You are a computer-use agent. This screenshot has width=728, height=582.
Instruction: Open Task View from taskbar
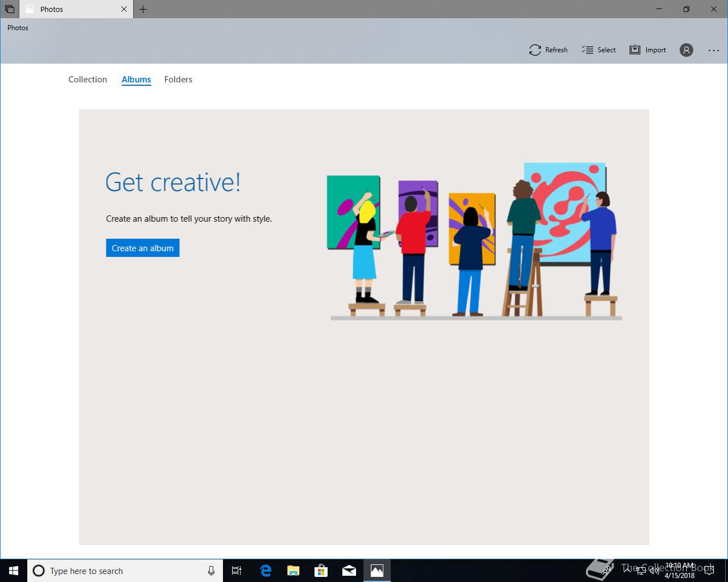pos(237,571)
